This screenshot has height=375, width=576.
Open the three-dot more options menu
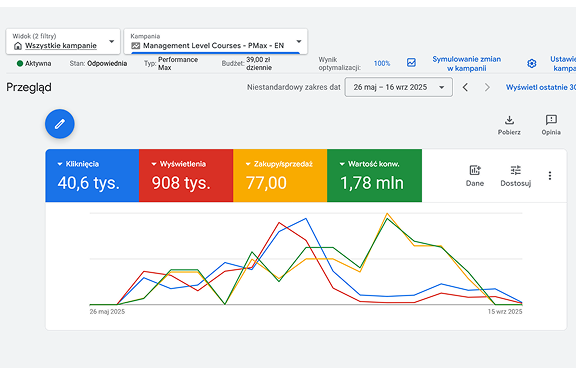pyautogui.click(x=550, y=176)
